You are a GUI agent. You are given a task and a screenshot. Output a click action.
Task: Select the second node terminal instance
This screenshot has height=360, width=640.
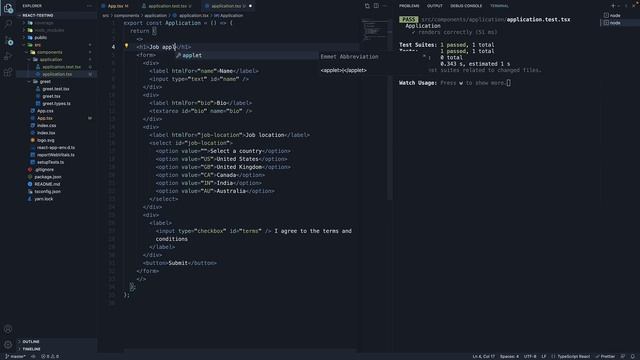click(620, 23)
